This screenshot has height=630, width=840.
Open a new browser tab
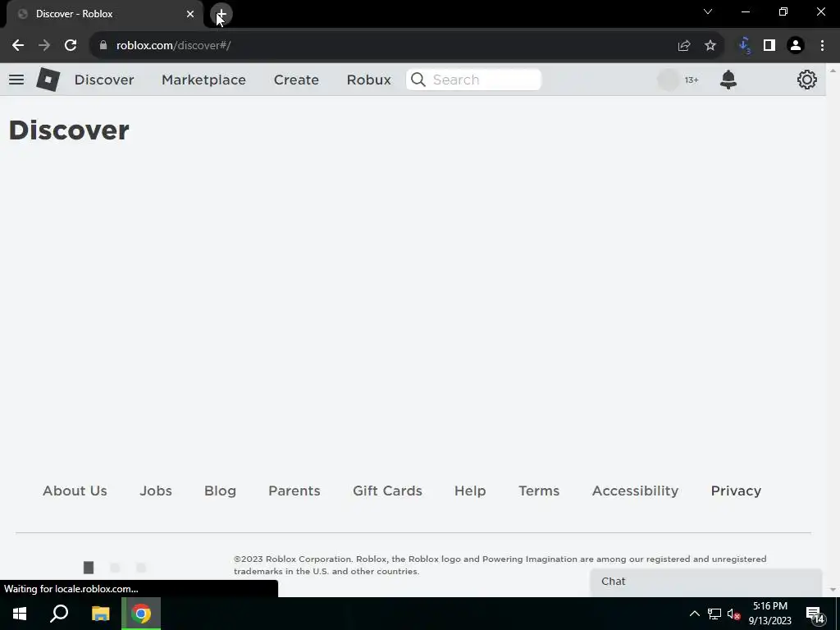pyautogui.click(x=221, y=14)
